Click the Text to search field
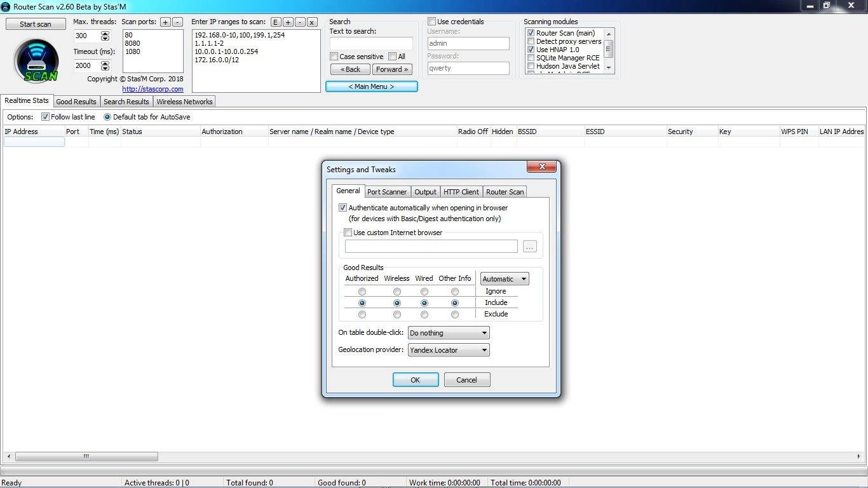The height and width of the screenshot is (488, 868). pos(371,43)
